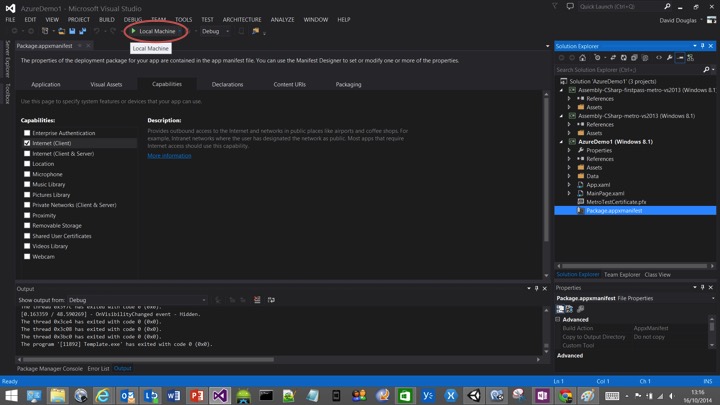Expand the Properties node under AzureDemo1
This screenshot has height=405, width=720.
(x=569, y=150)
